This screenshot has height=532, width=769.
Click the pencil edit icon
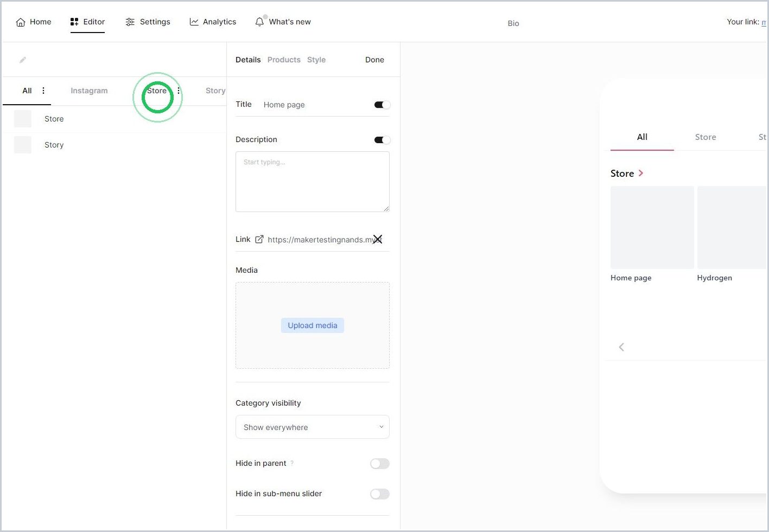[23, 60]
